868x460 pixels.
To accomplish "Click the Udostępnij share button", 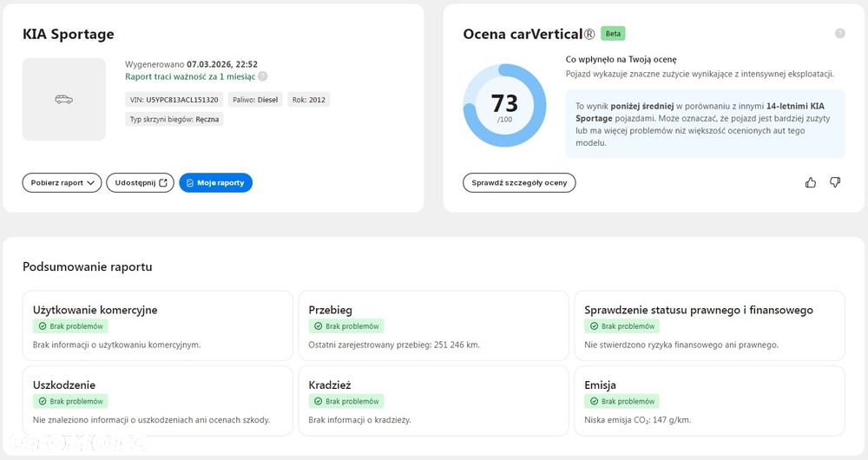I will pyautogui.click(x=140, y=182).
